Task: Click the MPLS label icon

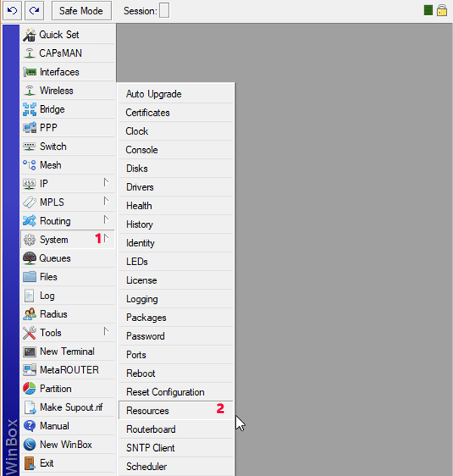Action: coord(29,202)
